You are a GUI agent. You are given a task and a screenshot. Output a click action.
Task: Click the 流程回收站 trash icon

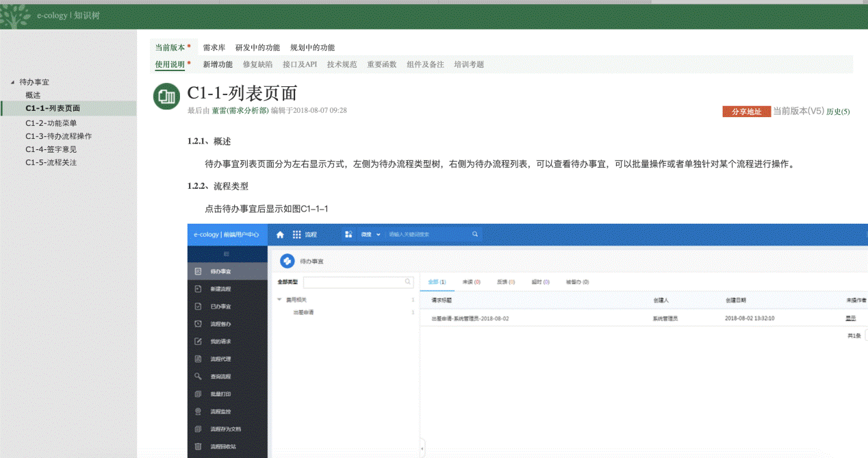[x=198, y=447]
